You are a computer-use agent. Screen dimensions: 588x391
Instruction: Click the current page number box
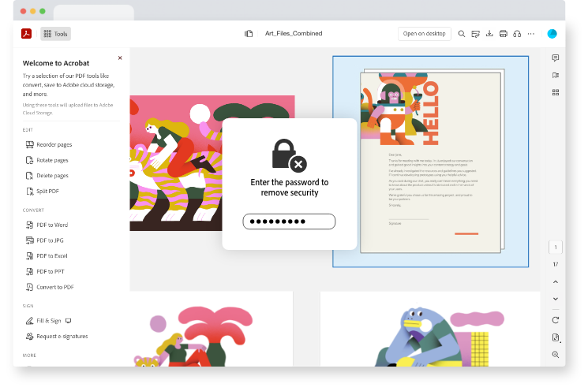pyautogui.click(x=556, y=248)
